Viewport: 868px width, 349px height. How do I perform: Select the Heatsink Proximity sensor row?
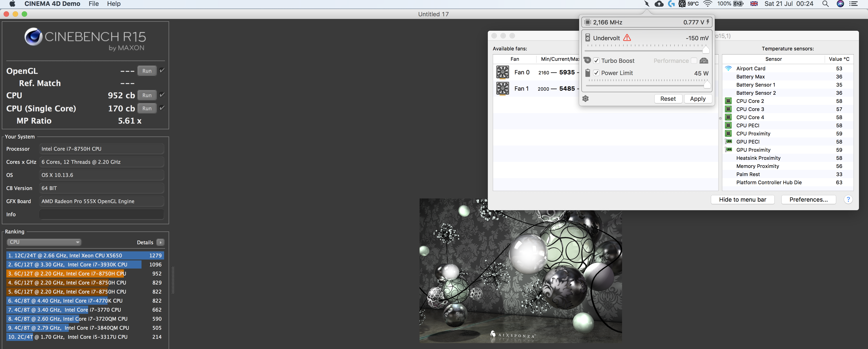pos(788,158)
